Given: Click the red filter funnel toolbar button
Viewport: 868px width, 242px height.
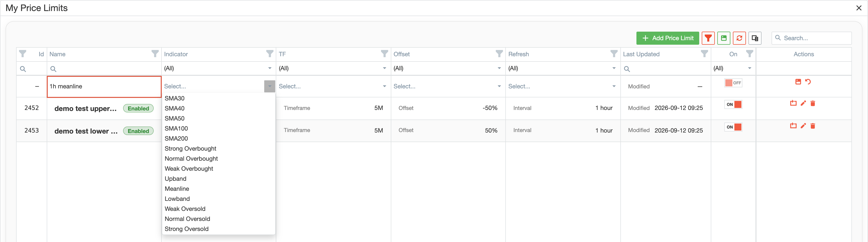Looking at the screenshot, I should pos(708,38).
